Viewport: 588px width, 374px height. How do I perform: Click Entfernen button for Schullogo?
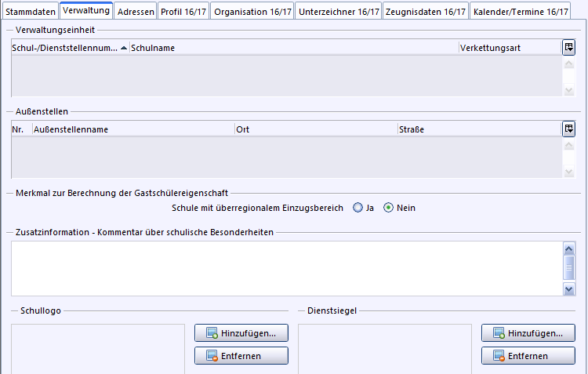[241, 356]
